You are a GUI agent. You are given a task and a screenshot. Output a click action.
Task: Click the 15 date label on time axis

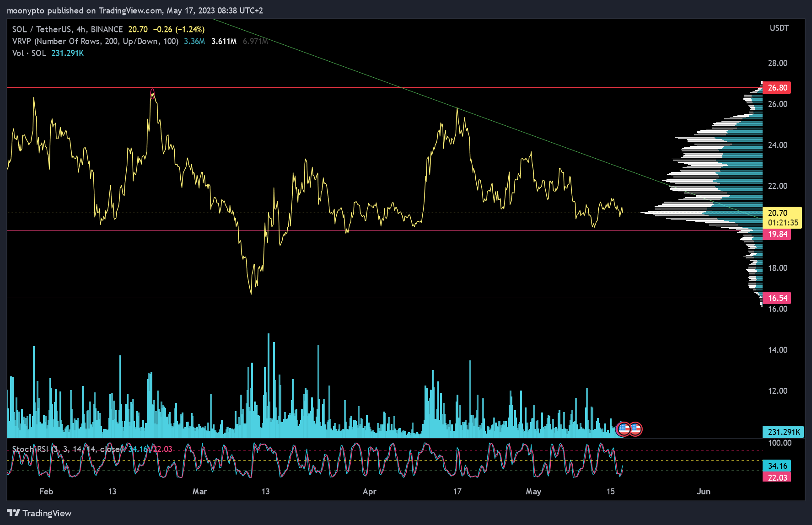[611, 492]
